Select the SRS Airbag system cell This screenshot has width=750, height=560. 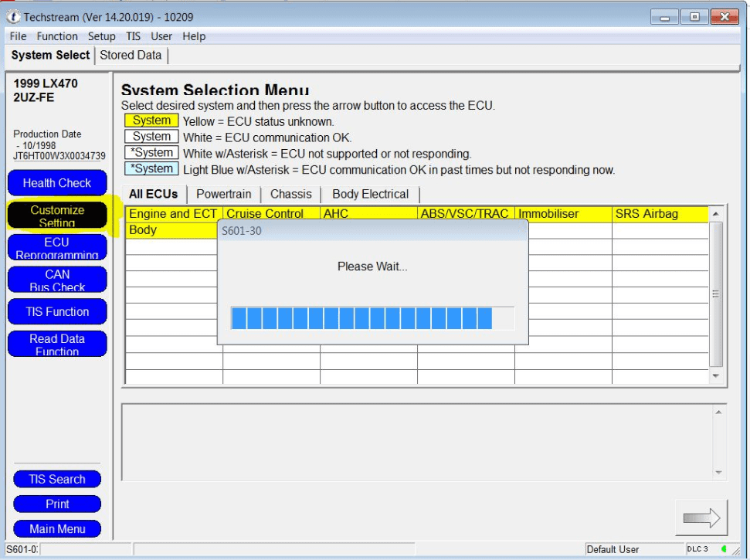(660, 214)
